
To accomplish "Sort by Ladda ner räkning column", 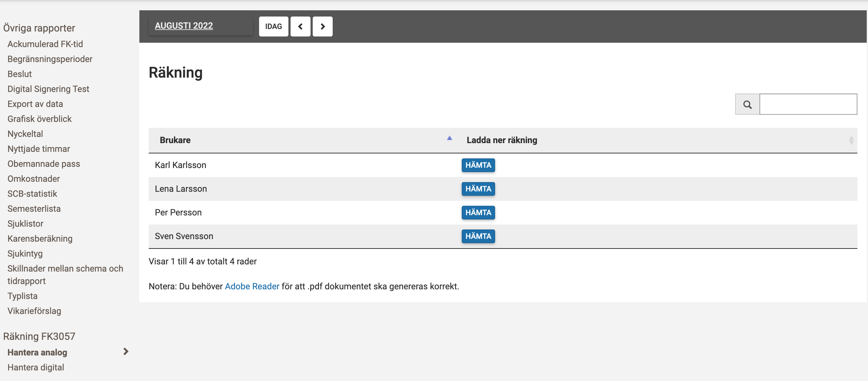I will [851, 140].
